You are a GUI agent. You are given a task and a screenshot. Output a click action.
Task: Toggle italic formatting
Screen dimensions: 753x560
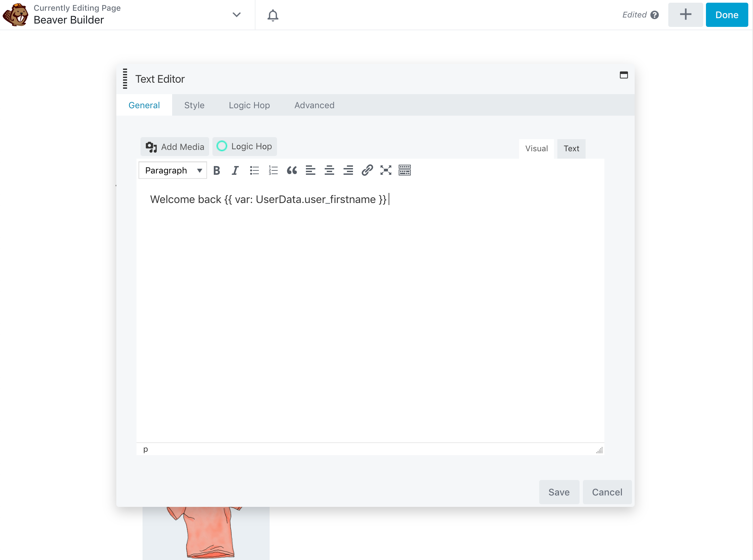(235, 170)
